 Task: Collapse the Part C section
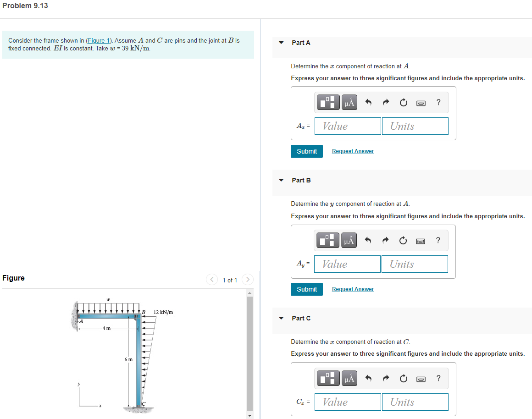pyautogui.click(x=281, y=318)
